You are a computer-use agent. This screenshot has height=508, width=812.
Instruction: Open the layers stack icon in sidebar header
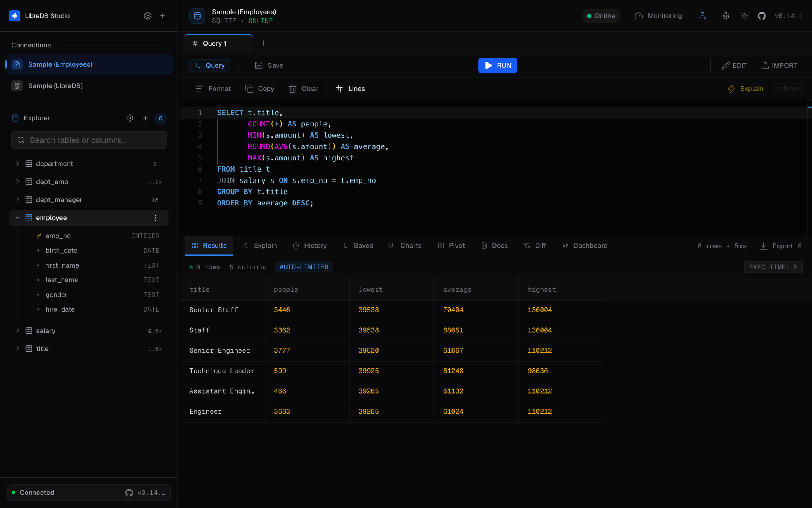[x=148, y=16]
